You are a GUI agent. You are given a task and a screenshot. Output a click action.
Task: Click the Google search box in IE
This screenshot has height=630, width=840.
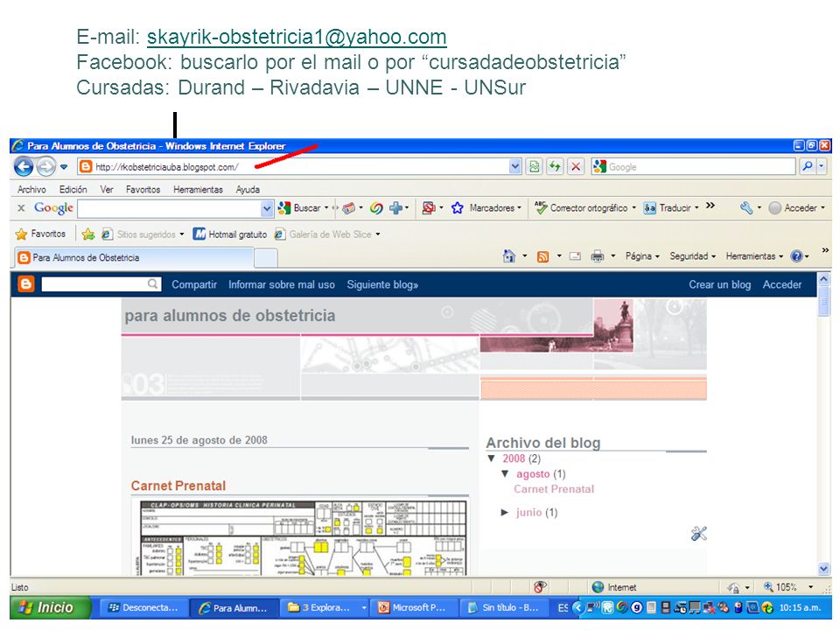(x=693, y=166)
